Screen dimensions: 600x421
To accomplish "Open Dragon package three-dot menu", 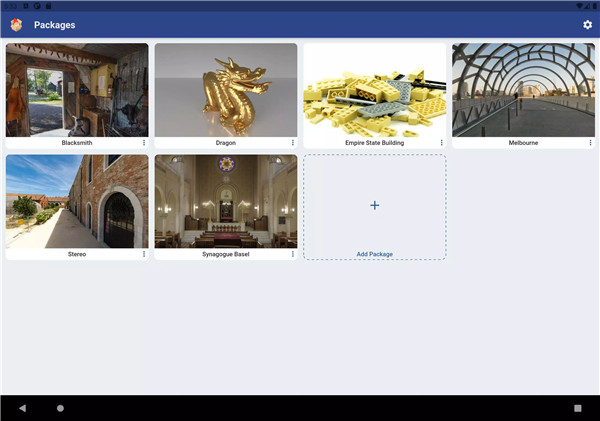I will click(x=293, y=143).
